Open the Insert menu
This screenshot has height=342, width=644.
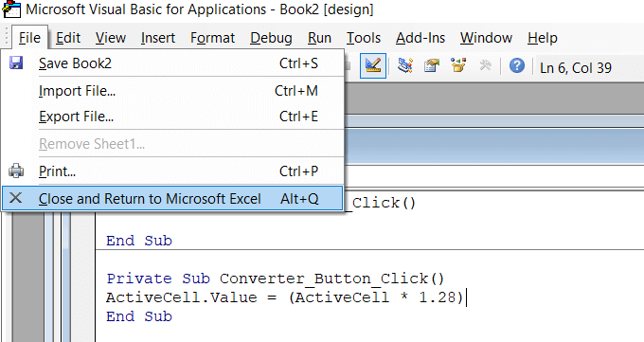tap(158, 38)
